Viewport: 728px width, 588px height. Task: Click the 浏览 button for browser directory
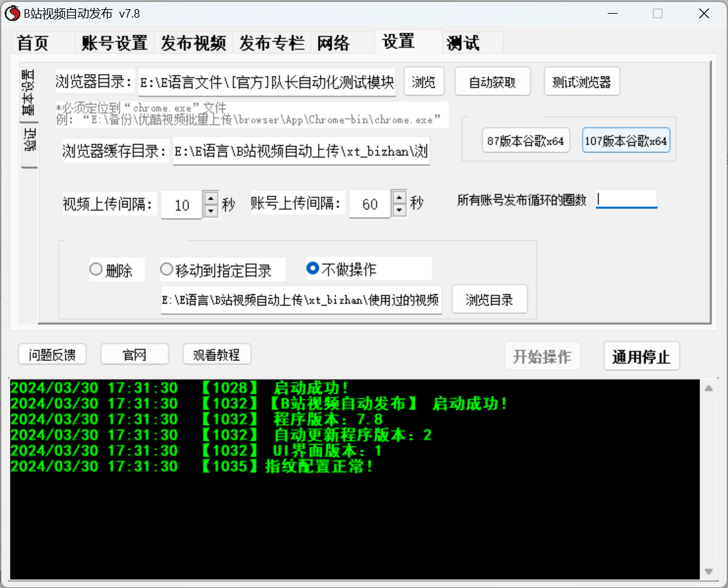tap(423, 82)
